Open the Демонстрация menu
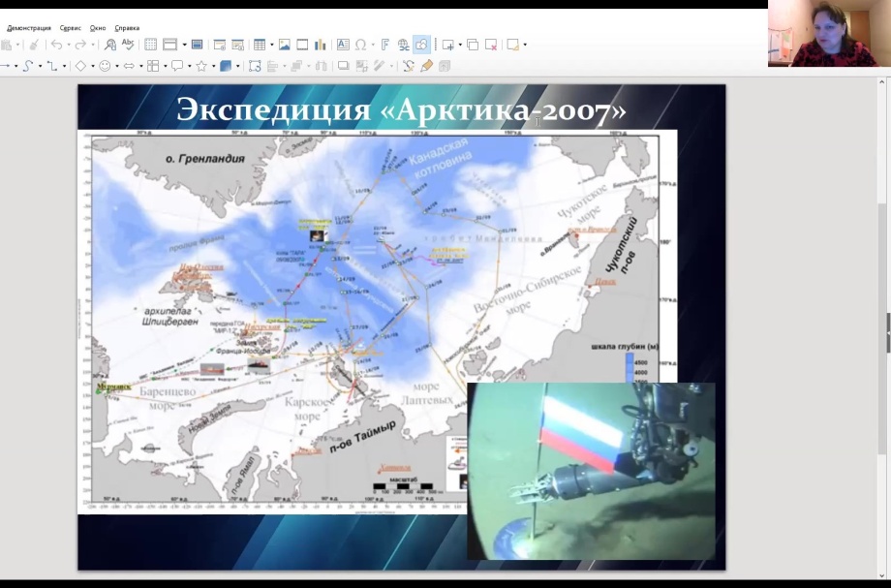891x588 pixels. pyautogui.click(x=29, y=28)
